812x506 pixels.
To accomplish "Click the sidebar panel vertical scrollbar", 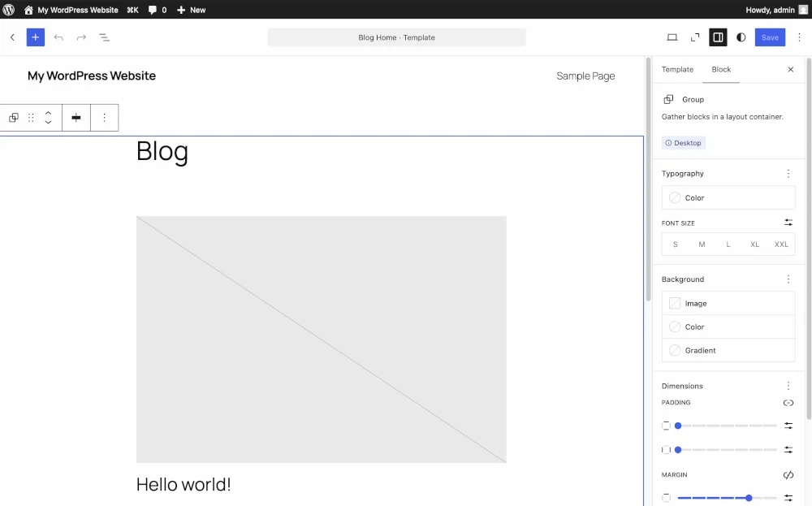I will (x=809, y=238).
